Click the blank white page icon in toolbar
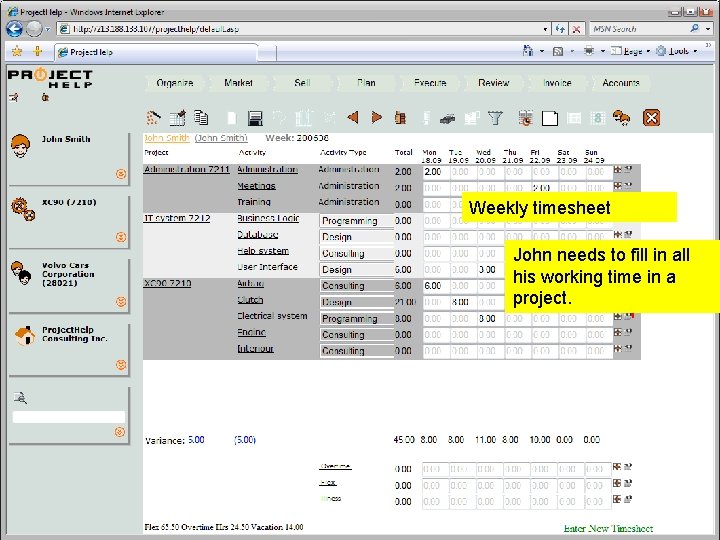The height and width of the screenshot is (540, 720). click(550, 118)
